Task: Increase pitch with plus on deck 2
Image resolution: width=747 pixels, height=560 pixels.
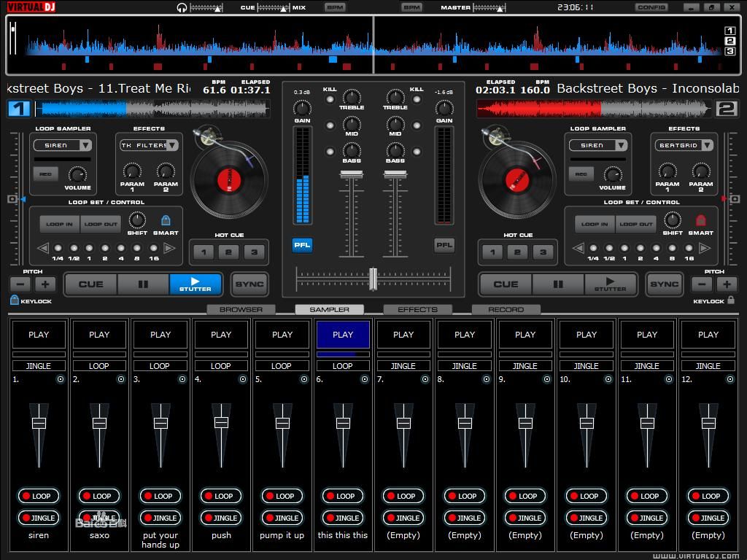Action: pyautogui.click(x=727, y=285)
